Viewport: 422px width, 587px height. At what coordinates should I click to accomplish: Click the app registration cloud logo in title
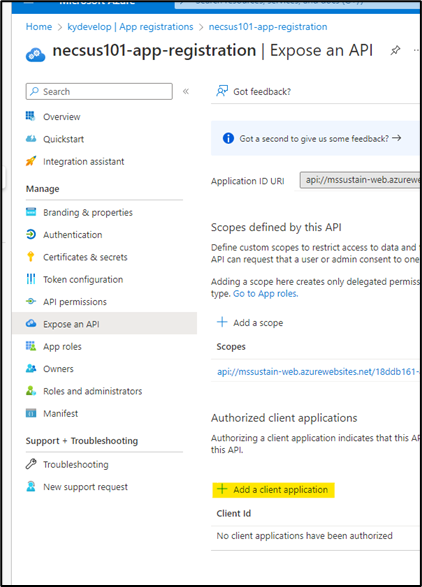coord(36,55)
